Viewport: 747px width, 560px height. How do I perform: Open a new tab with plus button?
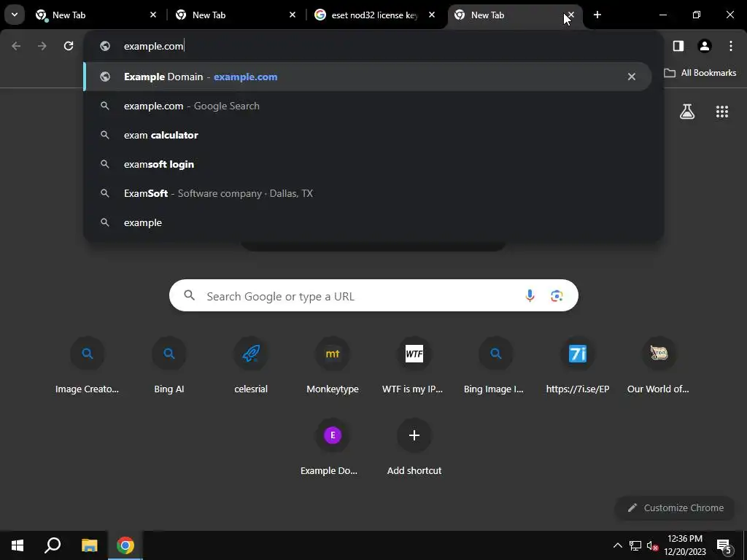pos(597,15)
